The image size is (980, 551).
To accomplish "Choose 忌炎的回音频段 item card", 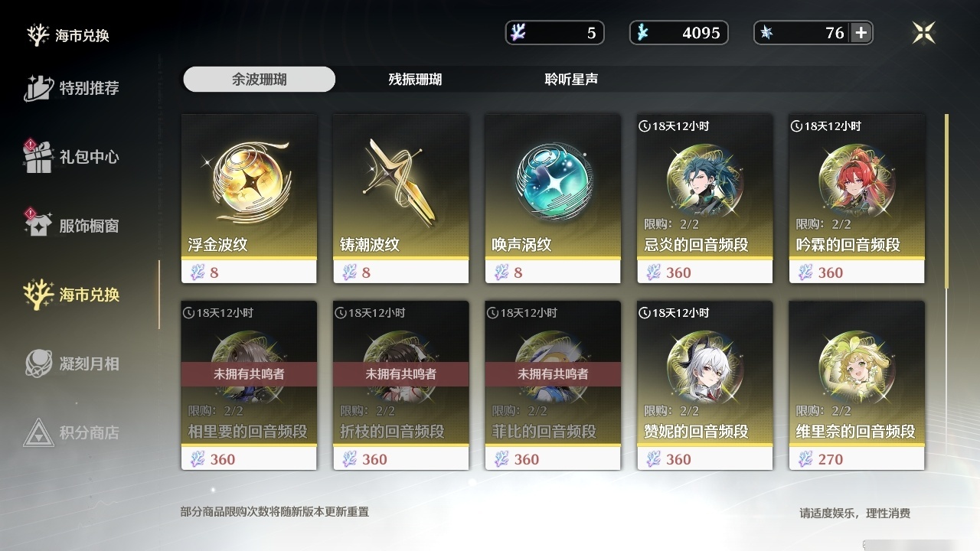I will [x=704, y=199].
